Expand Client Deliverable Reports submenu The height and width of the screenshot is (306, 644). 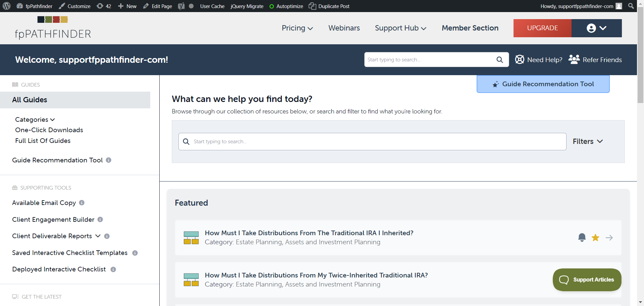[98, 236]
